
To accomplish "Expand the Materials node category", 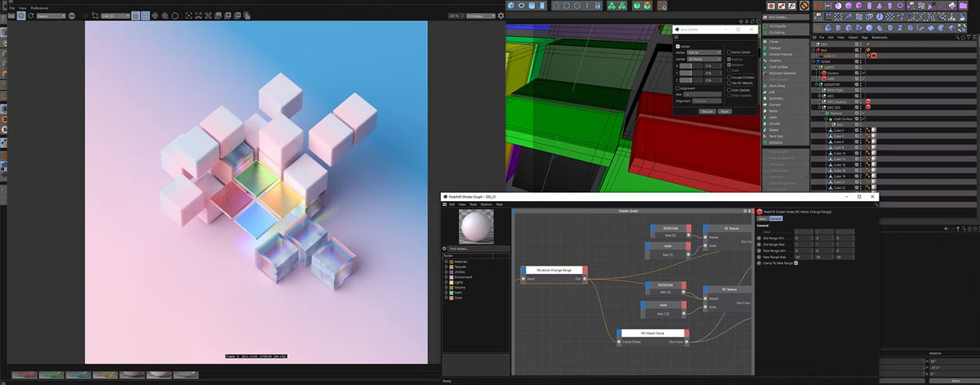I will click(x=446, y=262).
